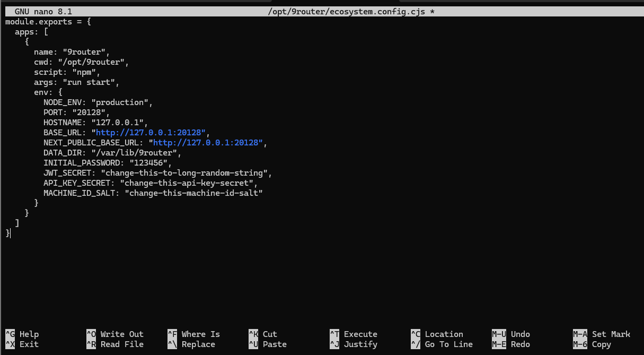Click the ^C Location shortcut
The height and width of the screenshot is (355, 644).
point(437,334)
